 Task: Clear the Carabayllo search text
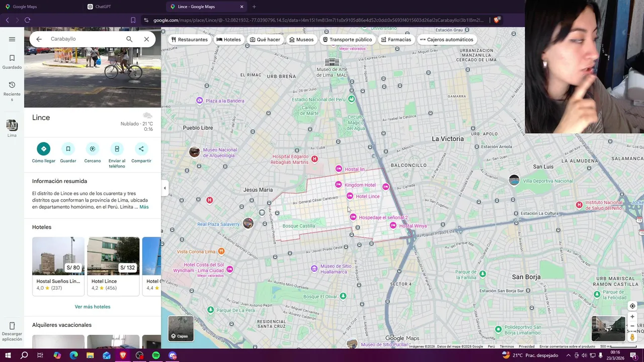[146, 39]
